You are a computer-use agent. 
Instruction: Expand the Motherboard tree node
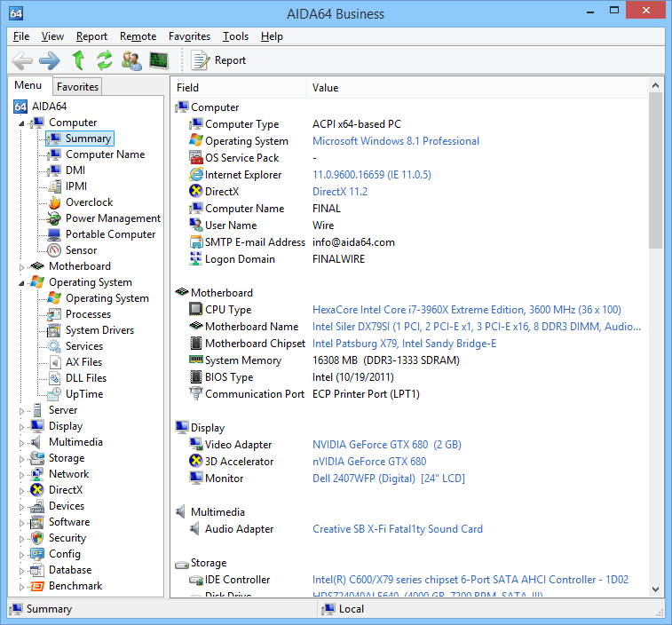22,266
